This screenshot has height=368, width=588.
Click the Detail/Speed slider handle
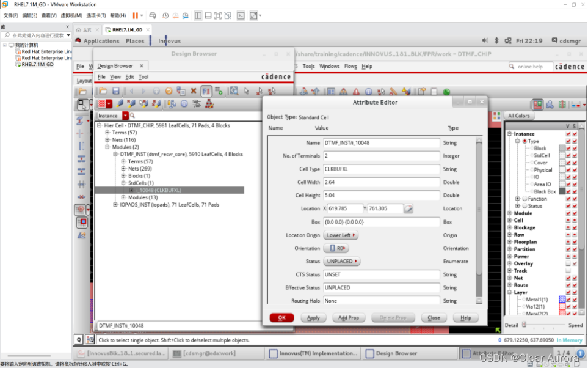point(524,325)
